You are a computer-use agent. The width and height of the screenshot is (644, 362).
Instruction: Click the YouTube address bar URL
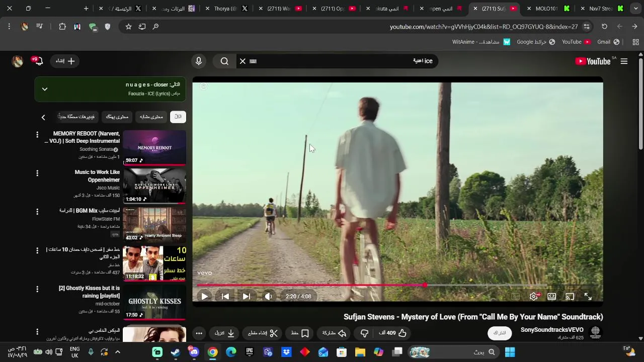pos(484,27)
